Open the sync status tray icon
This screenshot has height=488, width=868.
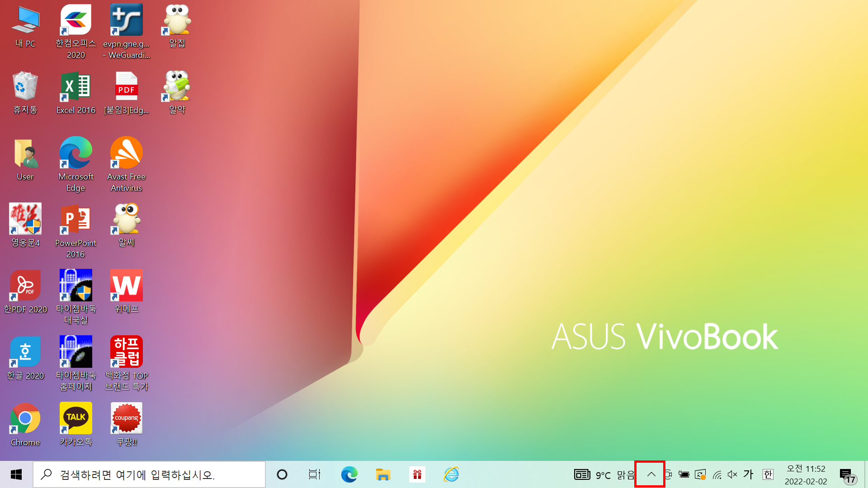click(700, 474)
